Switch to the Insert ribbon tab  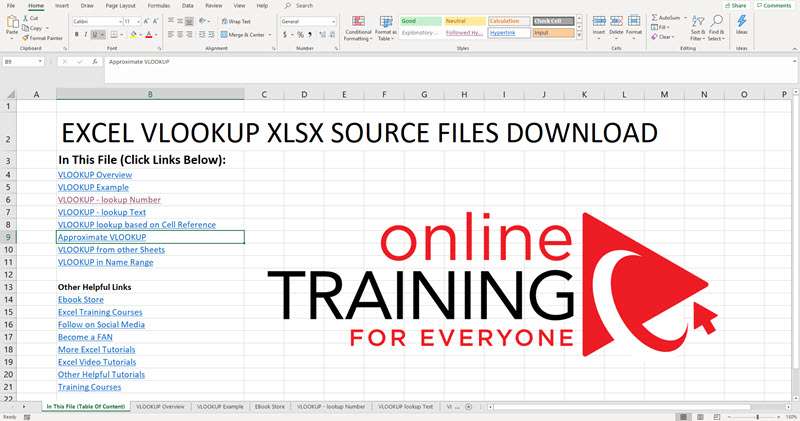pyautogui.click(x=62, y=6)
